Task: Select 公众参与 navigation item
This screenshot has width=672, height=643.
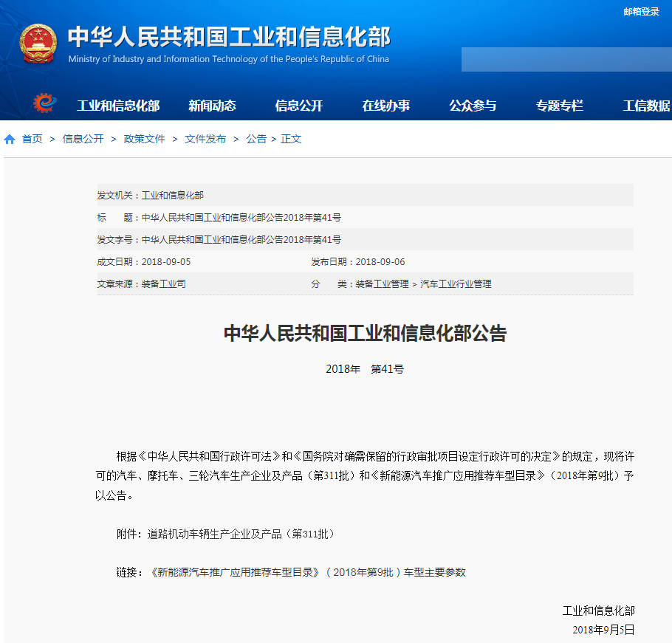Action: point(473,106)
